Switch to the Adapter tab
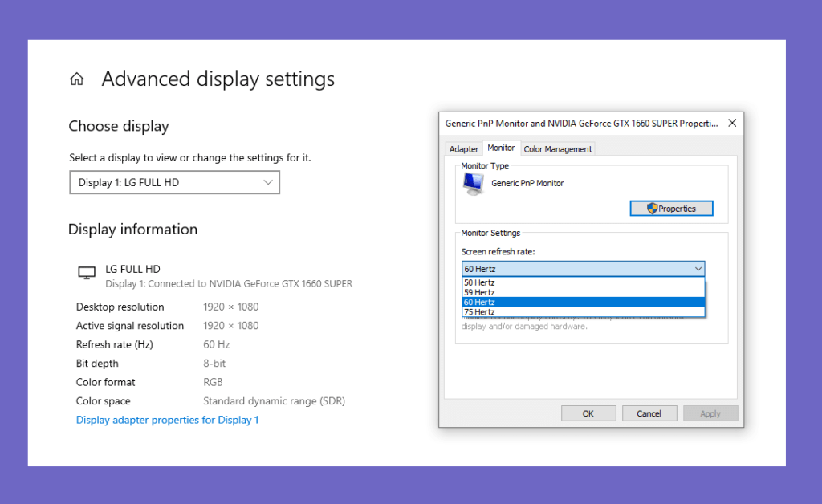 pyautogui.click(x=463, y=149)
